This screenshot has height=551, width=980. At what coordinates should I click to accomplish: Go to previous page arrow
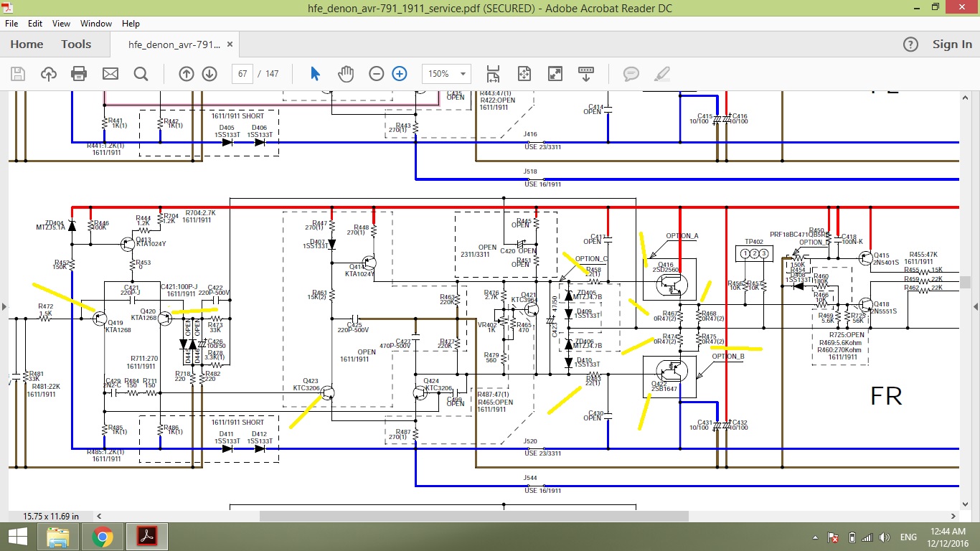(187, 74)
